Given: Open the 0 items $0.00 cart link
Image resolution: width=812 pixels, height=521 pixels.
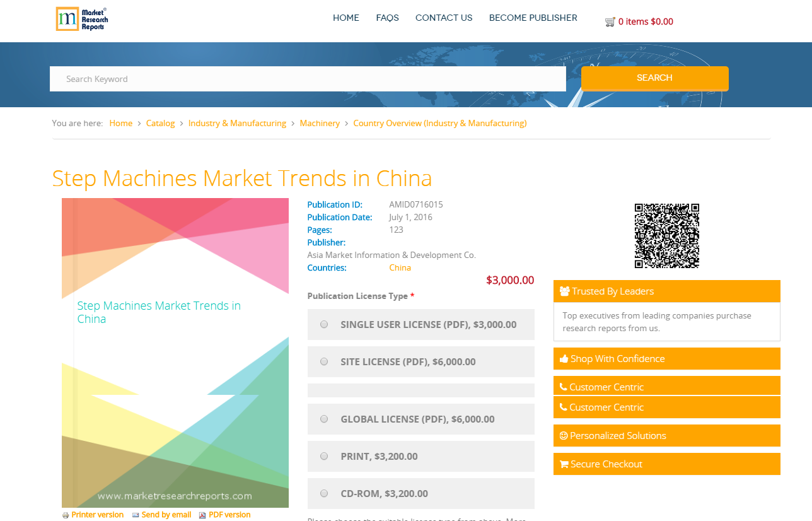Looking at the screenshot, I should coord(646,21).
